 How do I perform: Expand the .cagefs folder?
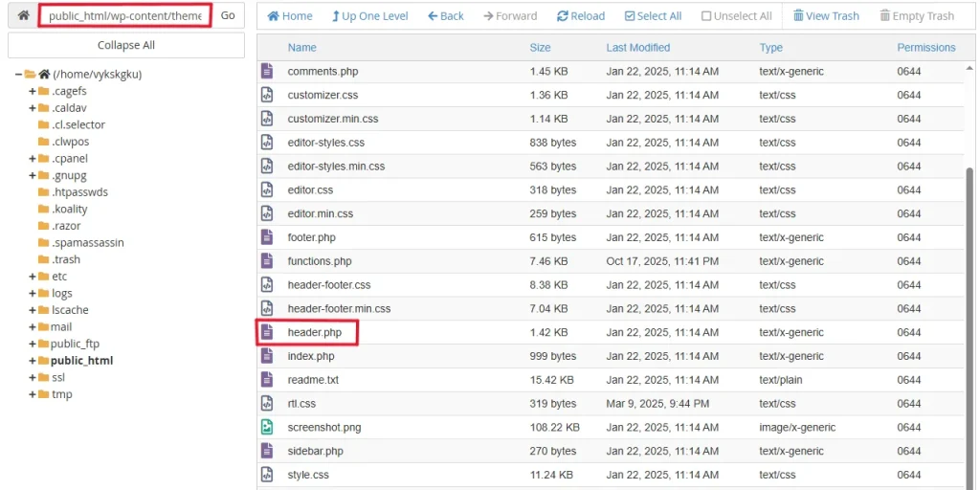click(x=32, y=91)
